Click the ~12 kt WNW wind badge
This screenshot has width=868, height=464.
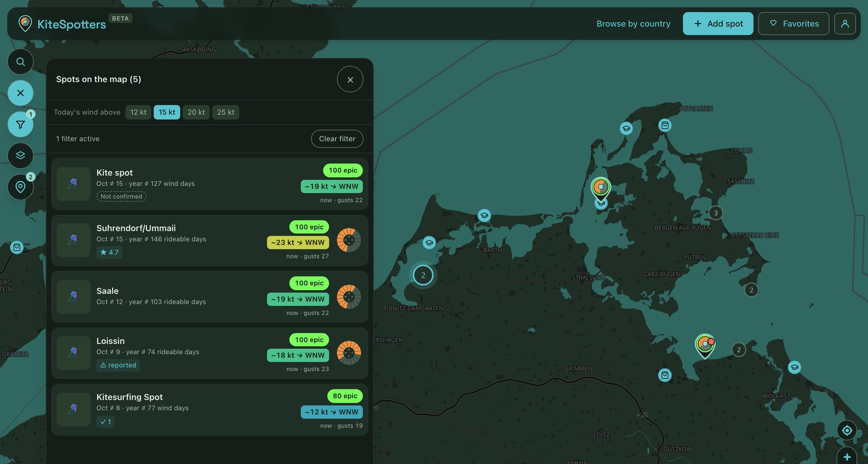[x=332, y=412]
